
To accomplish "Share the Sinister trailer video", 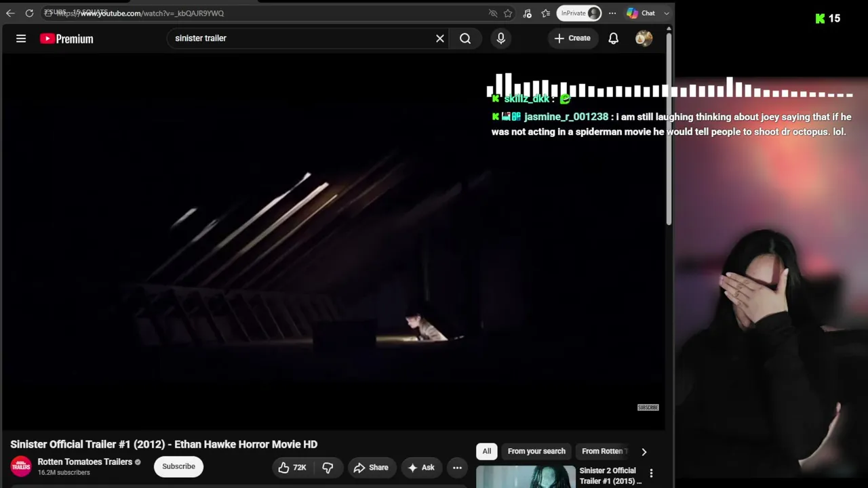I will click(x=371, y=467).
